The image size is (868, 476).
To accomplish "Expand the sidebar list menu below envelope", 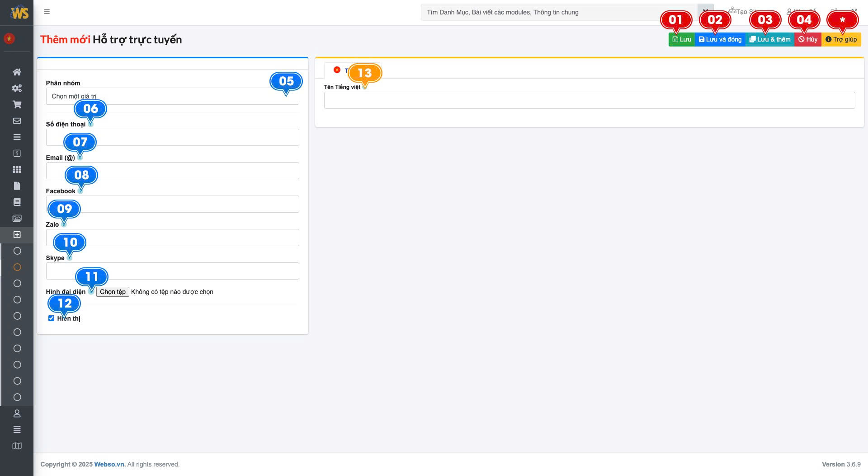I will [x=17, y=137].
